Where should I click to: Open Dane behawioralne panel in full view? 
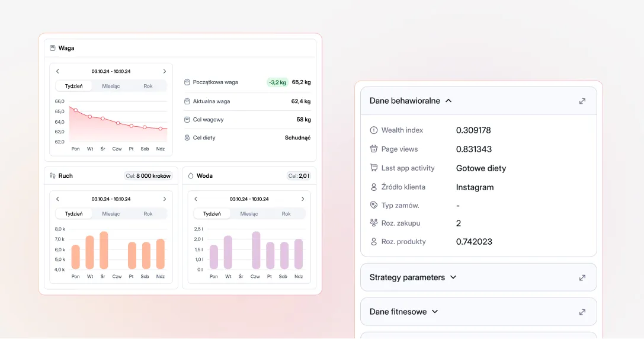click(x=582, y=101)
